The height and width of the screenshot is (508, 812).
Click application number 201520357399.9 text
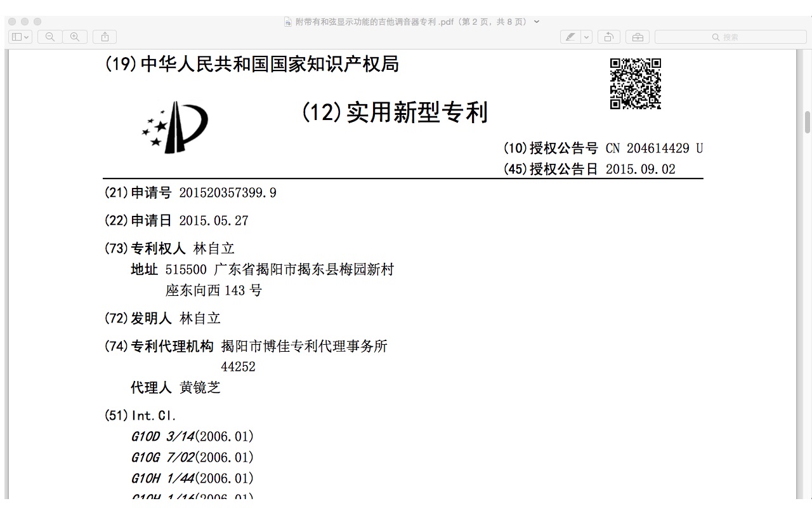228,193
